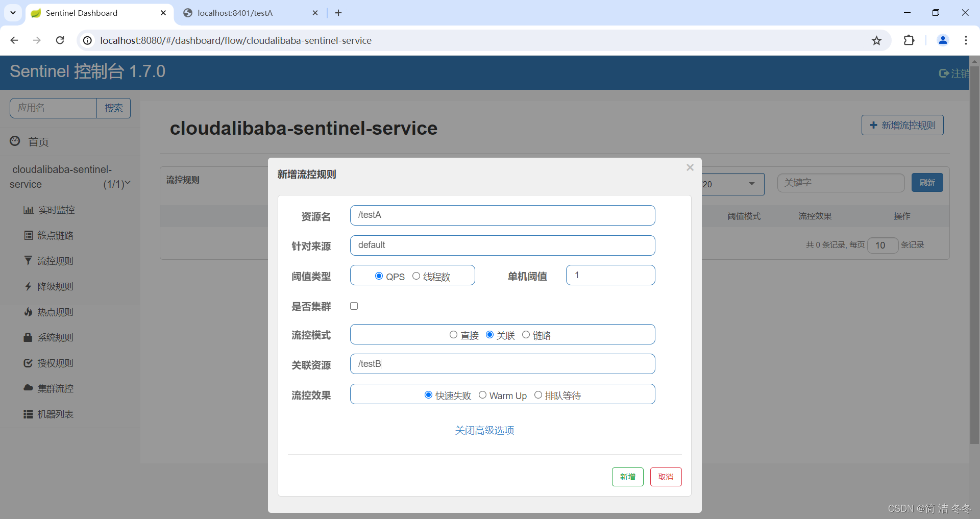The height and width of the screenshot is (519, 980).
Task: Select the 线程数 threshold type radio
Action: tap(416, 276)
